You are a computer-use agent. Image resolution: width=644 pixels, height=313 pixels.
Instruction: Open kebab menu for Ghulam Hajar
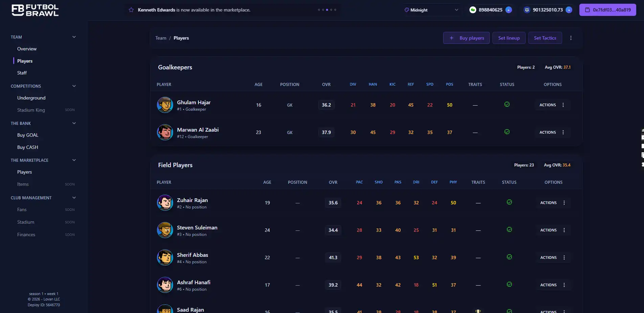[563, 105]
